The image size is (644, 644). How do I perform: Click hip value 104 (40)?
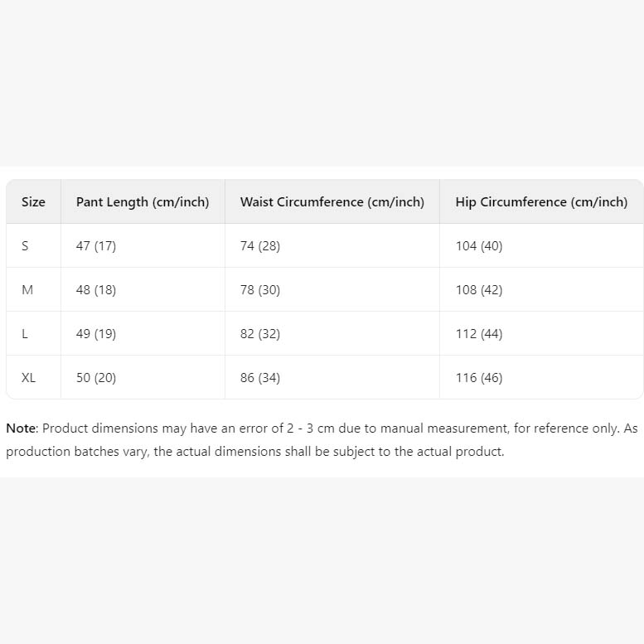tap(479, 246)
